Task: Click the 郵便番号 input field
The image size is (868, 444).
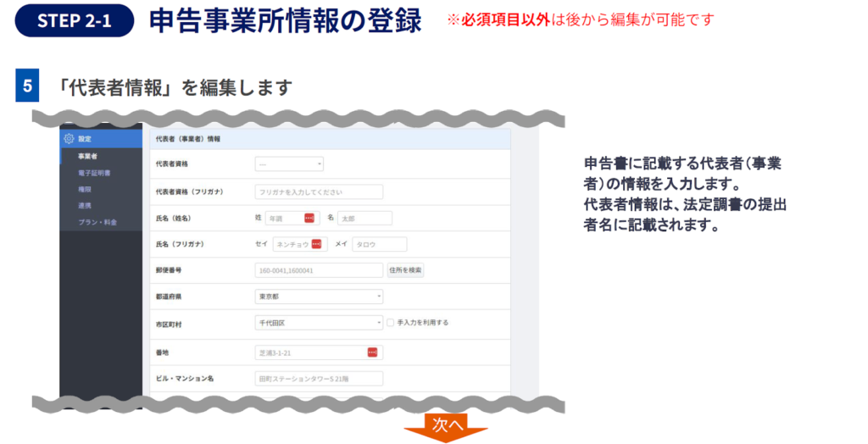Action: (x=319, y=270)
